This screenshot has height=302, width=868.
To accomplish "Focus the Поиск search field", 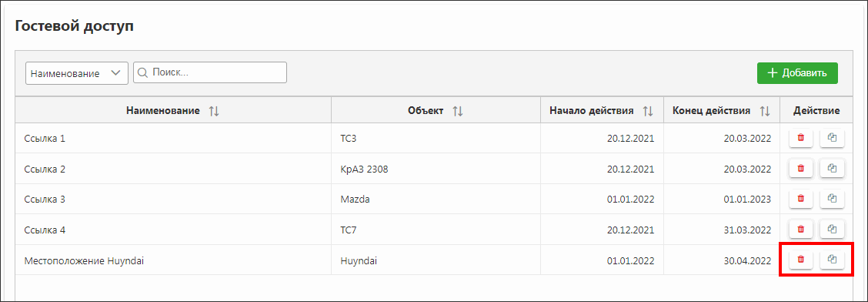I will (x=210, y=72).
